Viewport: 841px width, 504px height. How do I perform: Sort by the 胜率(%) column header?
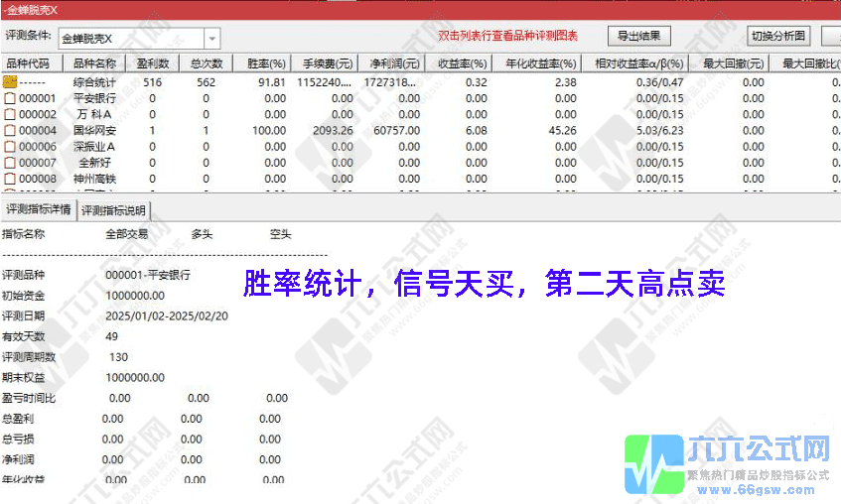(266, 63)
